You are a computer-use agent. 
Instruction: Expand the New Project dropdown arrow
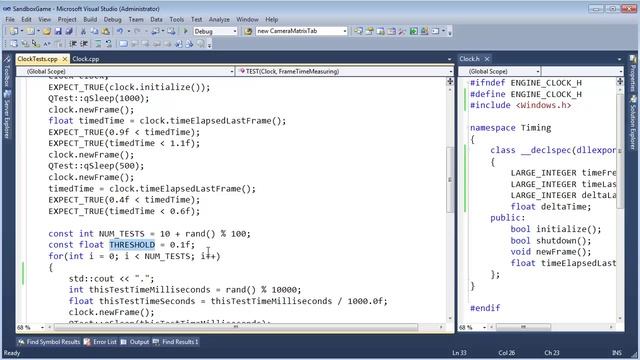click(x=21, y=31)
